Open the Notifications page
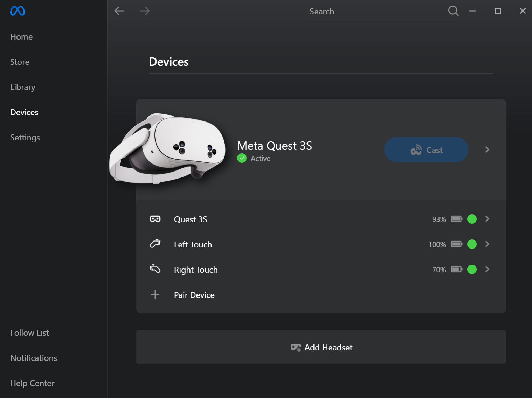Screen dimensions: 532x398 [34, 358]
